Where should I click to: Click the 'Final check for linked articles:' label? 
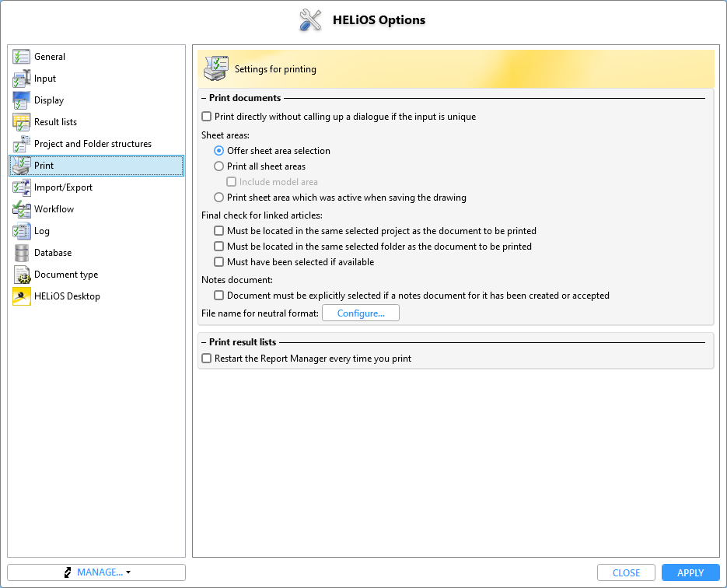[262, 215]
